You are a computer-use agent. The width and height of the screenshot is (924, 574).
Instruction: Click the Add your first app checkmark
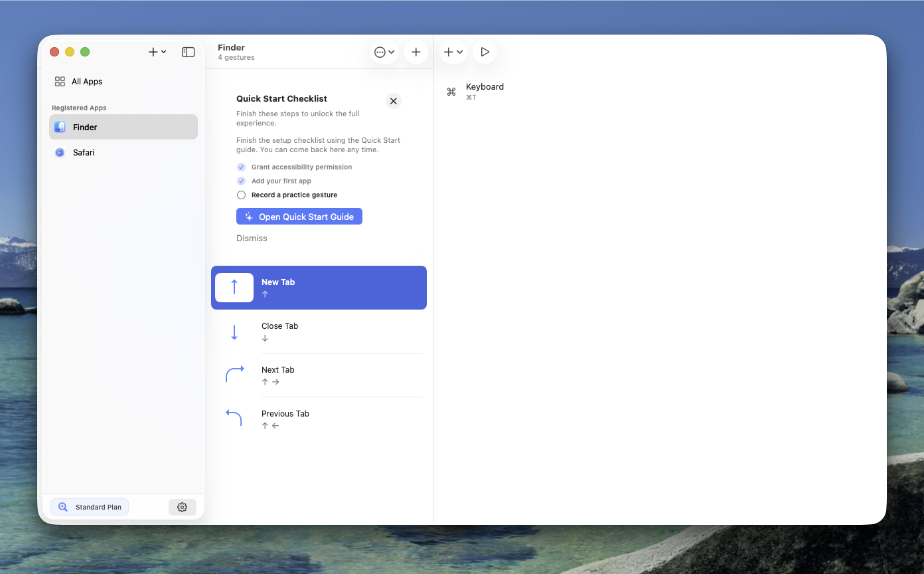241,181
